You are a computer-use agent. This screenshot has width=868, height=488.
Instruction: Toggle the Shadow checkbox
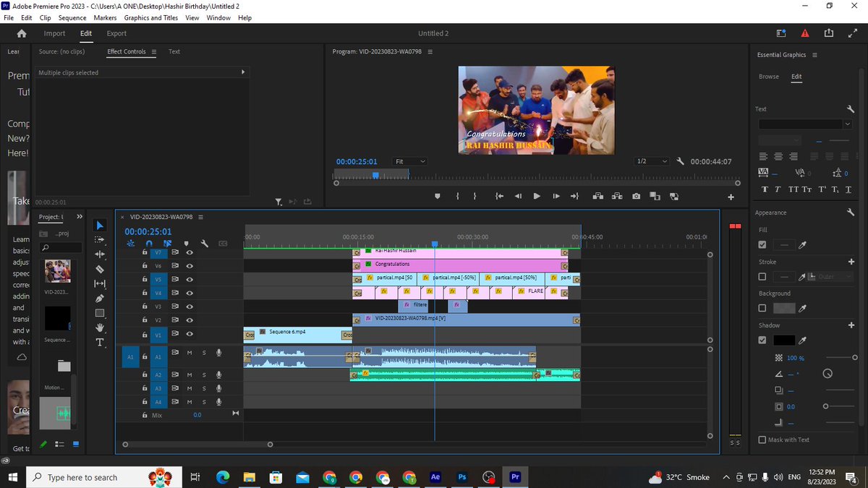762,340
